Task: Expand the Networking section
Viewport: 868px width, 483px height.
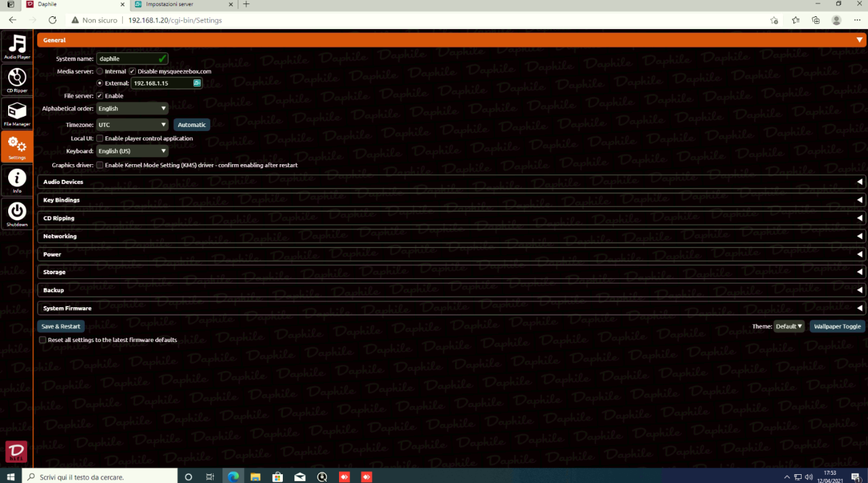Action: [451, 236]
